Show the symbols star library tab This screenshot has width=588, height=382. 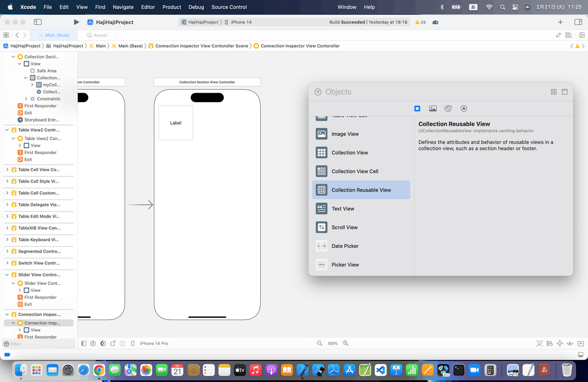tap(464, 108)
